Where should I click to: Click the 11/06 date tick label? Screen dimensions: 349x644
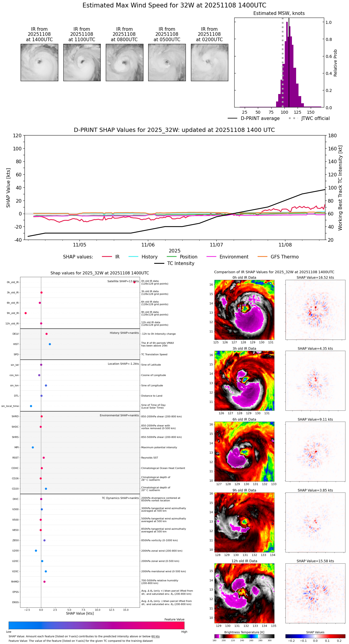(x=148, y=245)
